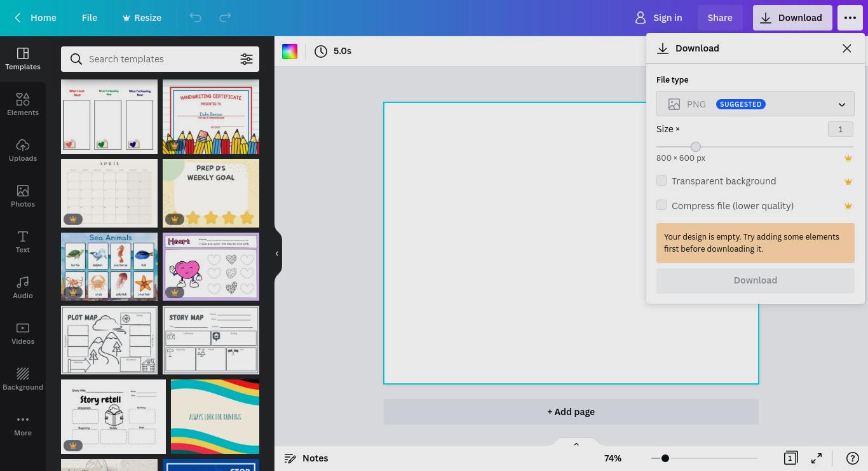Open the page timing 5.0s control
The width and height of the screenshot is (868, 471).
point(333,51)
